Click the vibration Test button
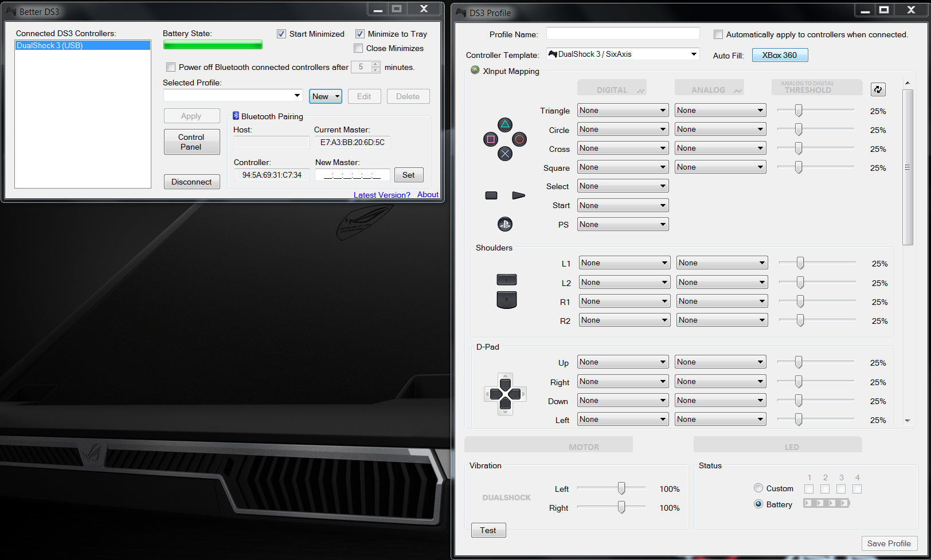This screenshot has width=931, height=560. (x=488, y=530)
